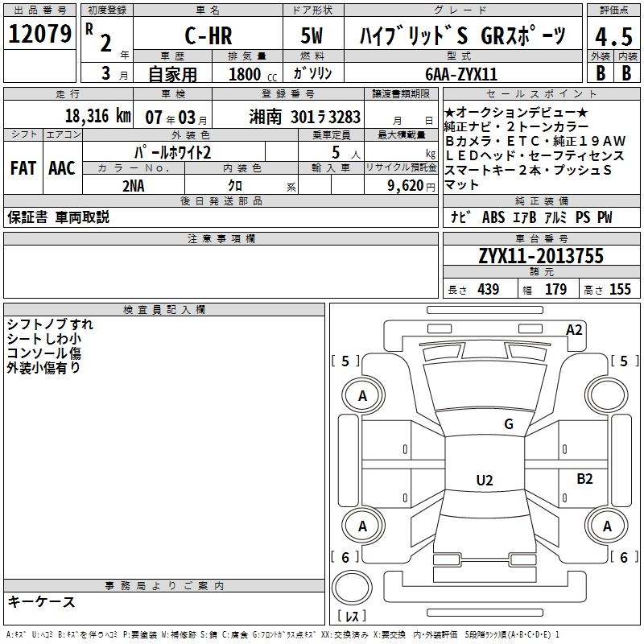Click transmission value FAT
644x644 pixels.
23,168
